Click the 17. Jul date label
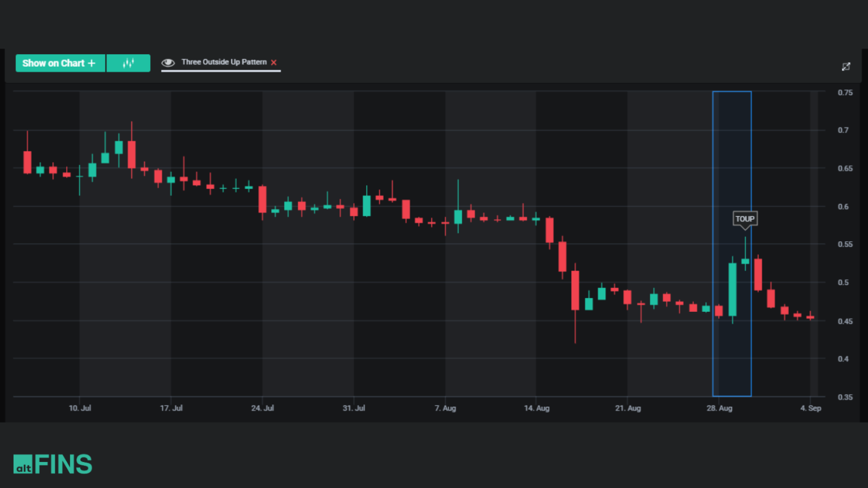The height and width of the screenshot is (488, 868). (171, 408)
